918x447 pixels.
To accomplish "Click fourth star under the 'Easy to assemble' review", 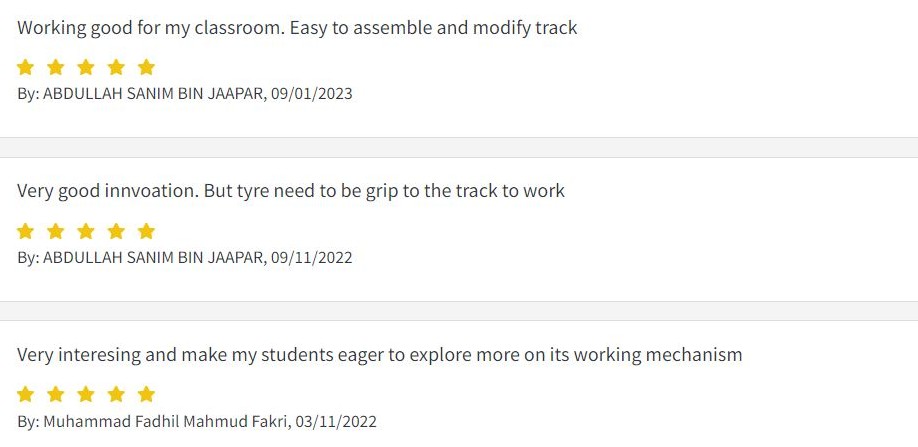I will click(116, 67).
